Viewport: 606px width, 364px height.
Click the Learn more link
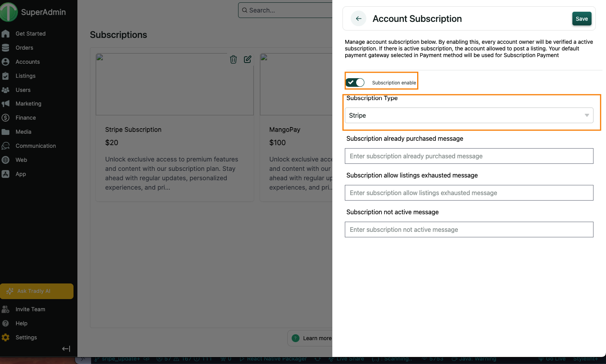click(x=317, y=338)
